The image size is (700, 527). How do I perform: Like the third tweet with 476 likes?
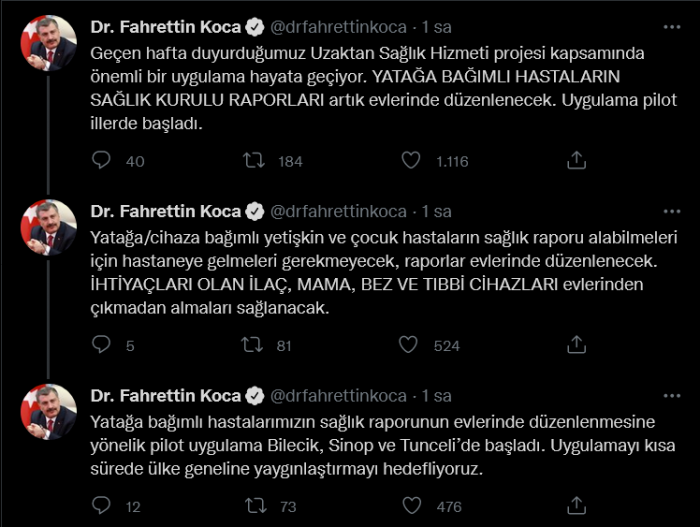click(409, 505)
